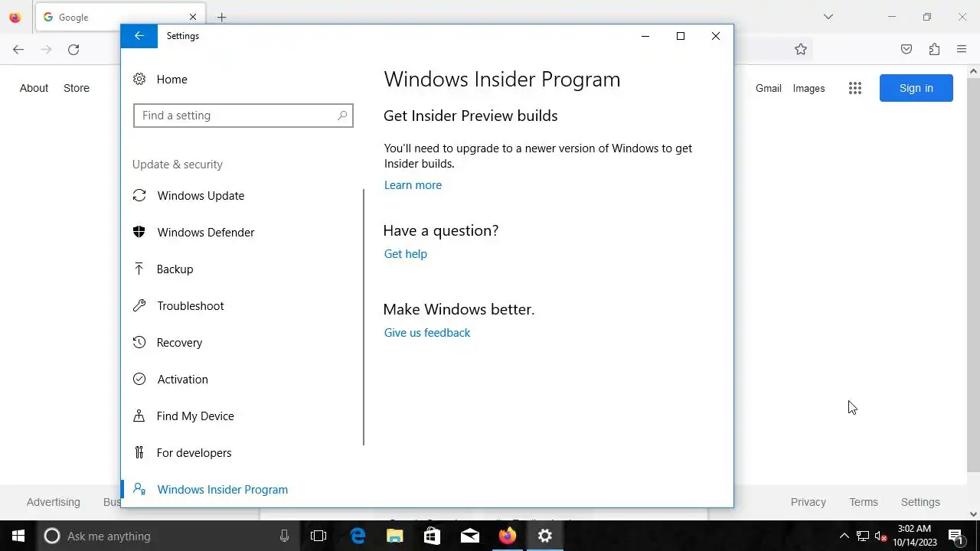The image size is (980, 551).
Task: Open the Save to Pocket icon in Firefox
Action: [x=906, y=50]
